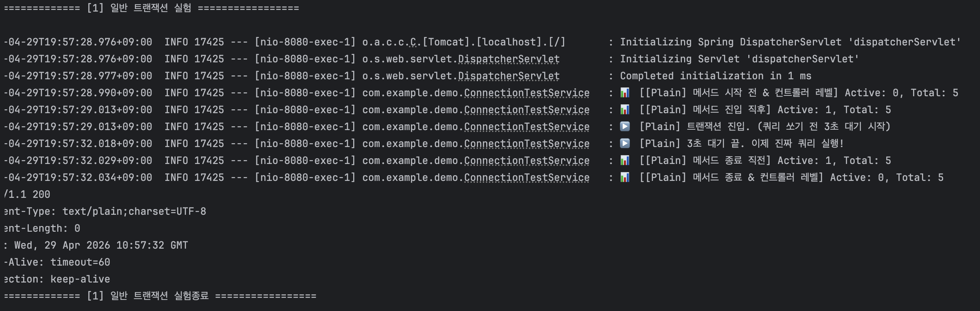Screen dimensions: 980x311
Task: Open DispatcherServlet link on 'Completed initialization' line
Action: [x=508, y=76]
